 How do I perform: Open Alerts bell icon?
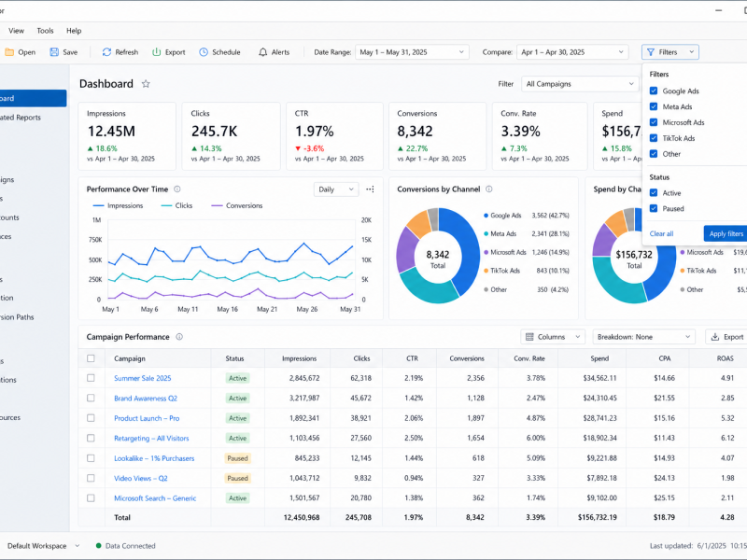262,52
